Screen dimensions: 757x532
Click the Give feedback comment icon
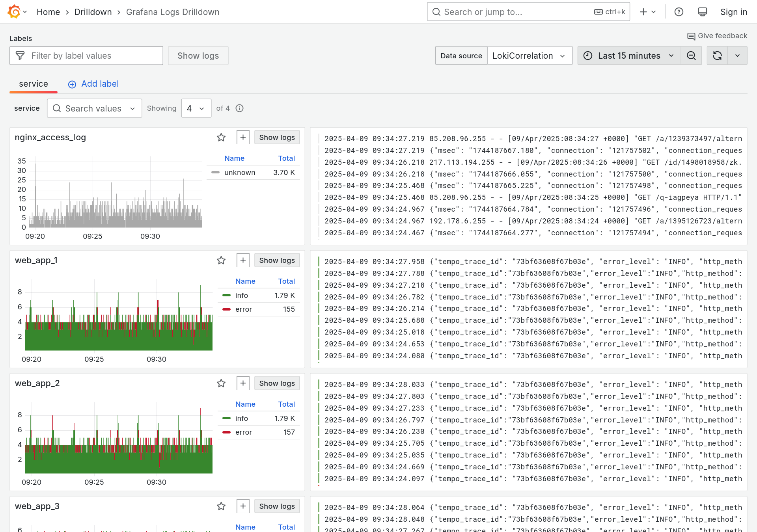(691, 36)
